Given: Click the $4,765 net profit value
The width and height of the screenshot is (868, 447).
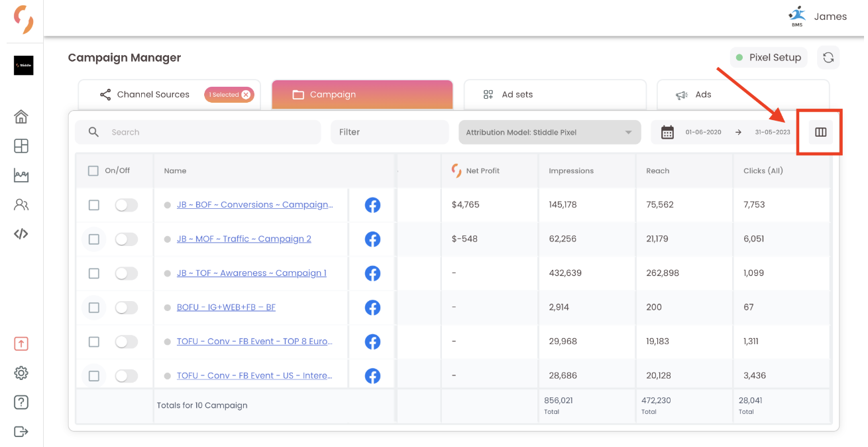Looking at the screenshot, I should point(465,205).
